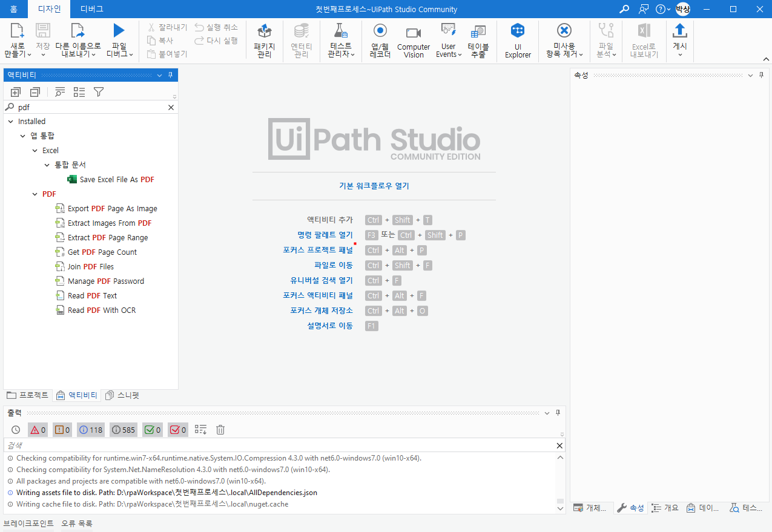772x532 pixels.
Task: Switch to the 디버그 ribbon tab
Action: pyautogui.click(x=91, y=9)
